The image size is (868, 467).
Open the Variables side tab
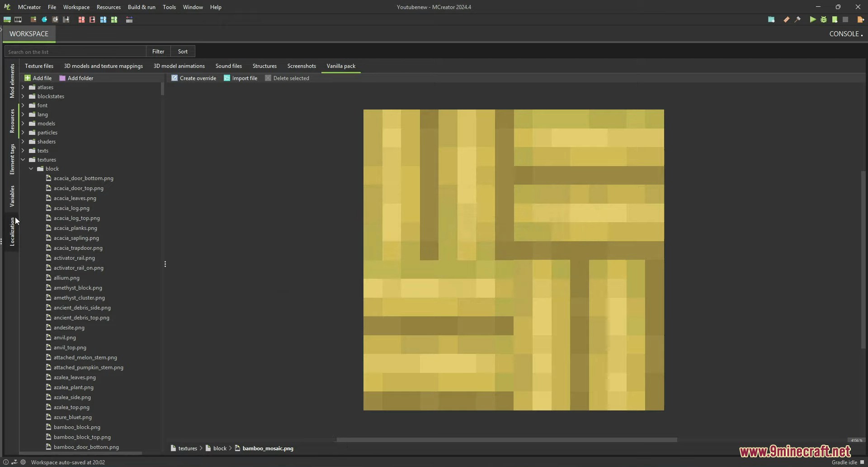(12, 196)
